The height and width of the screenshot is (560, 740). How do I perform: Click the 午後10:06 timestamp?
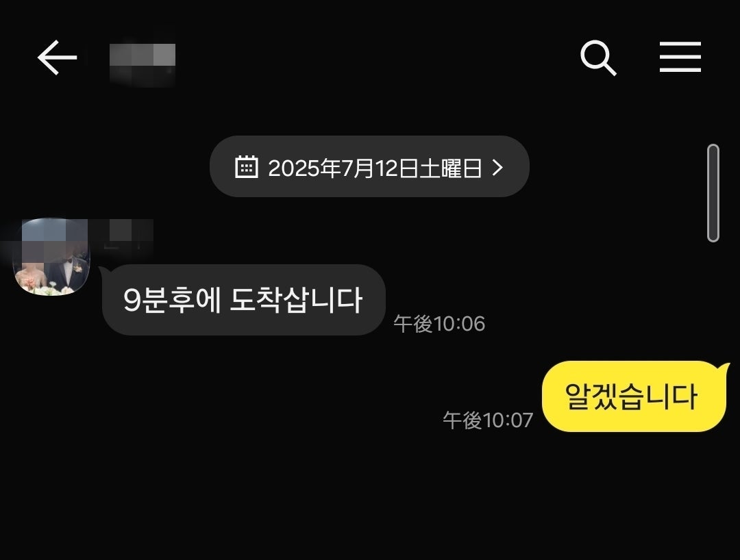tap(439, 324)
